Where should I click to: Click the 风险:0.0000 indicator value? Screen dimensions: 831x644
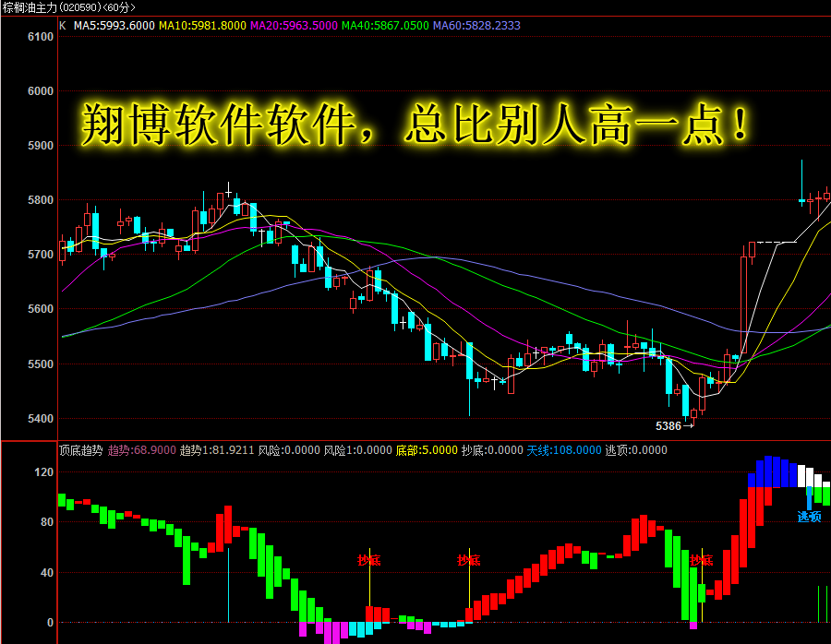point(289,450)
